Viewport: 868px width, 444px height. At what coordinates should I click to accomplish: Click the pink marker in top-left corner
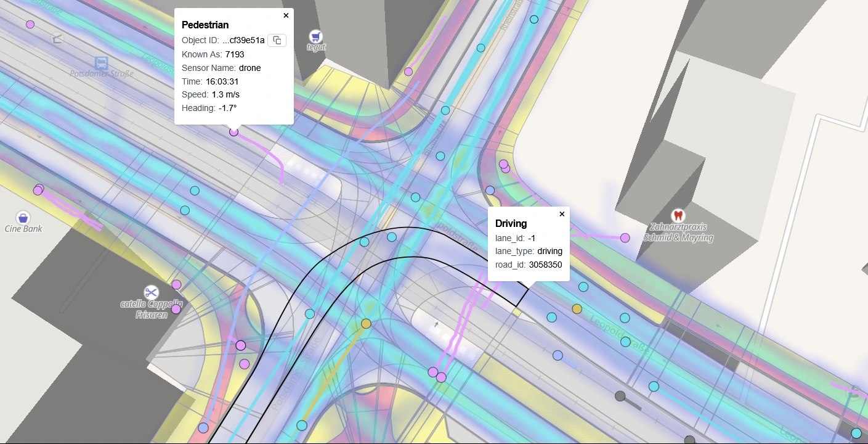30,25
